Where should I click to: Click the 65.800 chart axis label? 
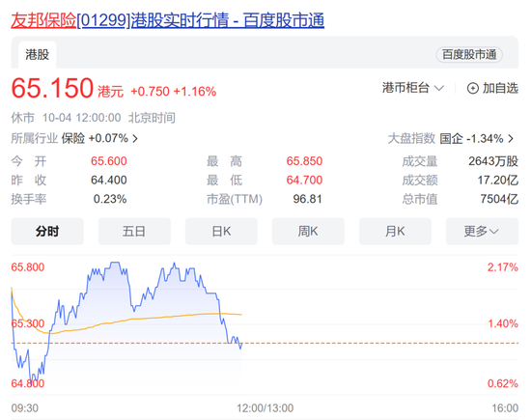pos(28,267)
